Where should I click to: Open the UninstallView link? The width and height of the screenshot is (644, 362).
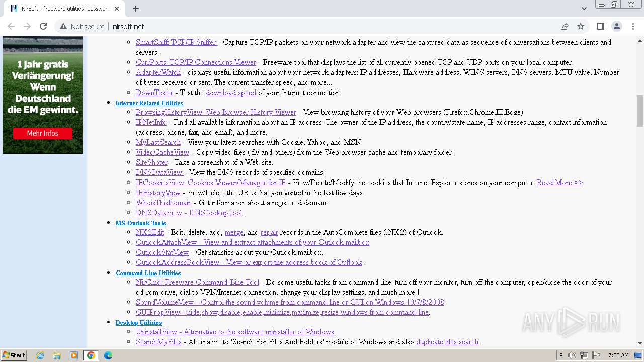click(x=235, y=332)
